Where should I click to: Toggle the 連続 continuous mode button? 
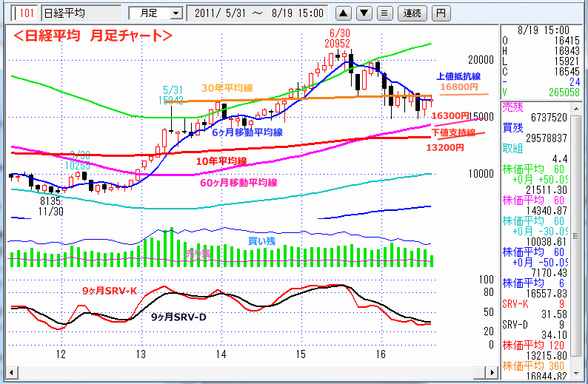411,13
